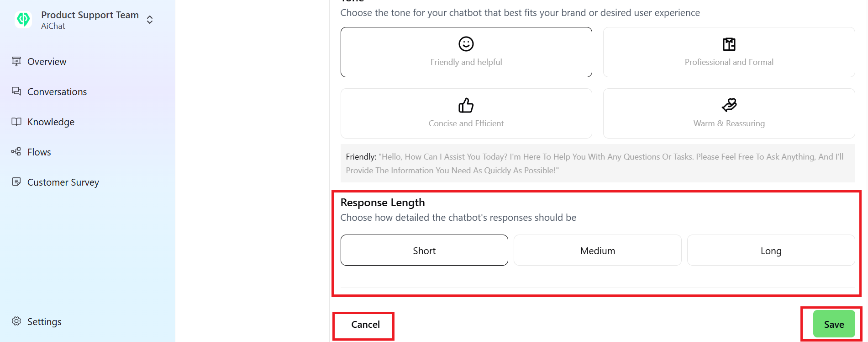Click the Customer Survey form icon

click(16, 182)
